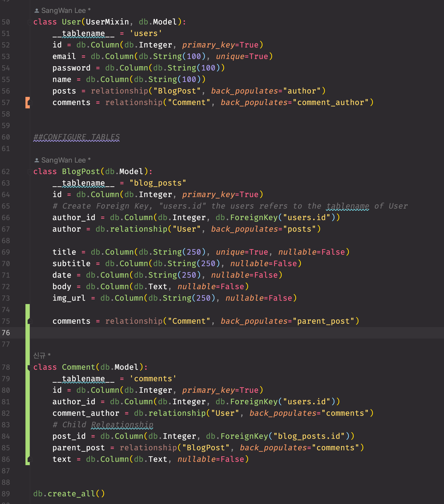The height and width of the screenshot is (504, 444).
Task: Collapse the User class with its fold arrow
Action: 30,23
